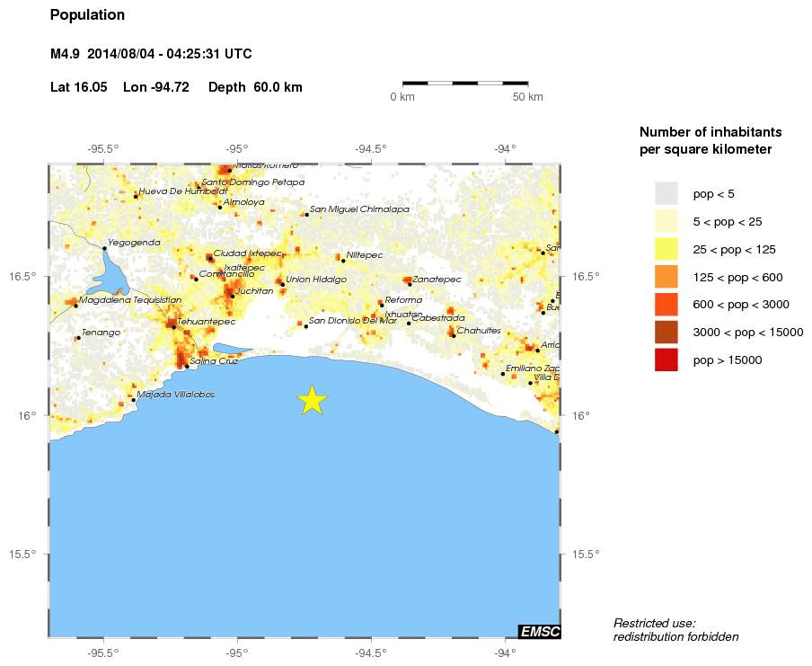Click the black-and-white distance scale bar
Viewport: 812px width, 666px height.
(x=465, y=83)
